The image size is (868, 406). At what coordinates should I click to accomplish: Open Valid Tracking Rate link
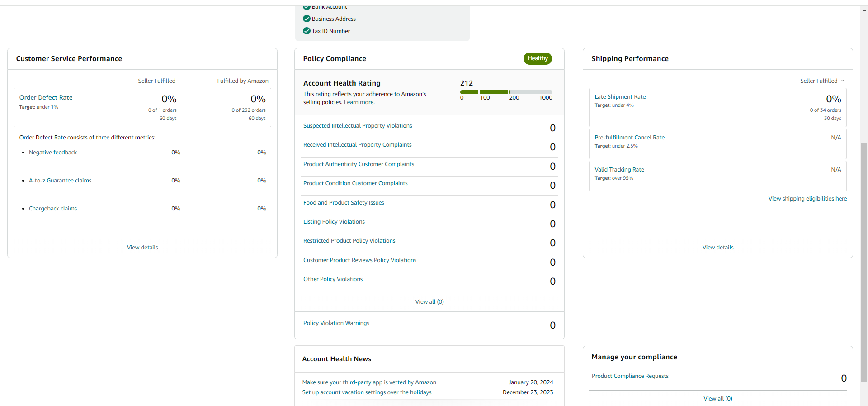click(x=619, y=170)
